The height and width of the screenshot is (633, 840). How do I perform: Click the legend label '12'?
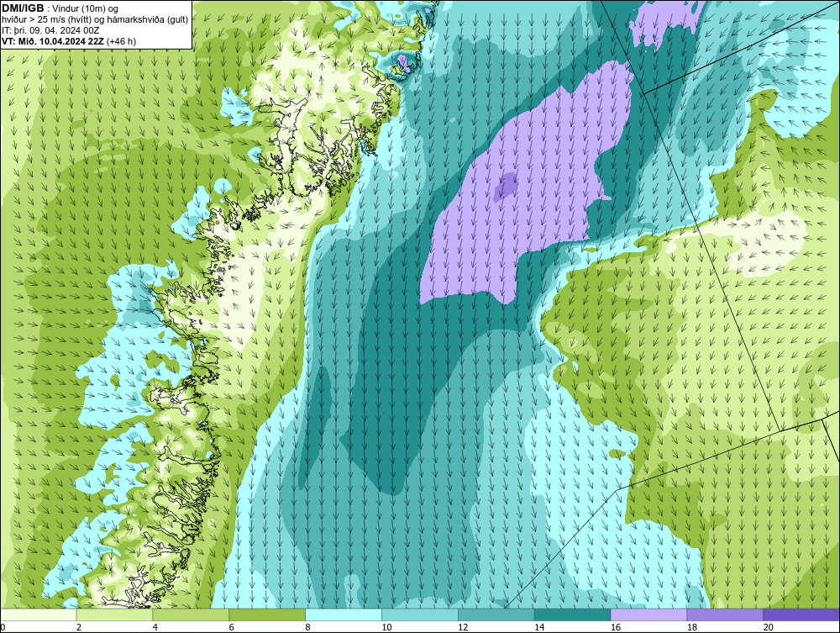point(463,627)
